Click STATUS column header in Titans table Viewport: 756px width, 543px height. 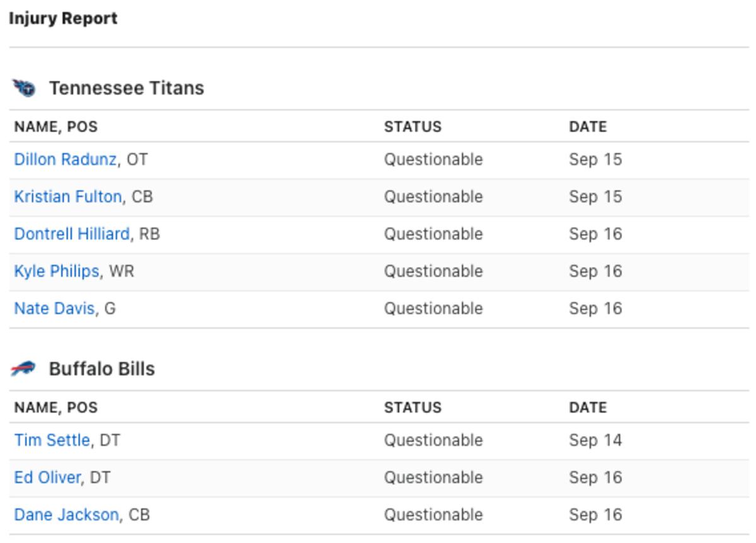click(x=413, y=127)
